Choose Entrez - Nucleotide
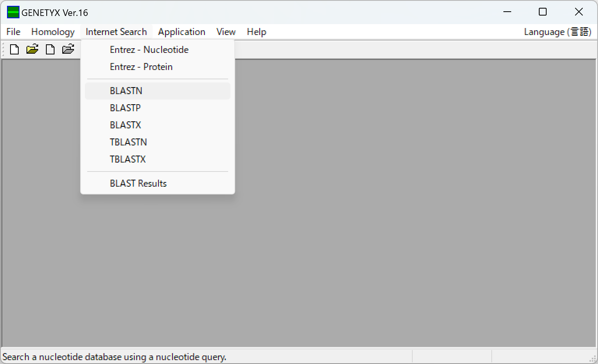The image size is (598, 364). click(158, 50)
